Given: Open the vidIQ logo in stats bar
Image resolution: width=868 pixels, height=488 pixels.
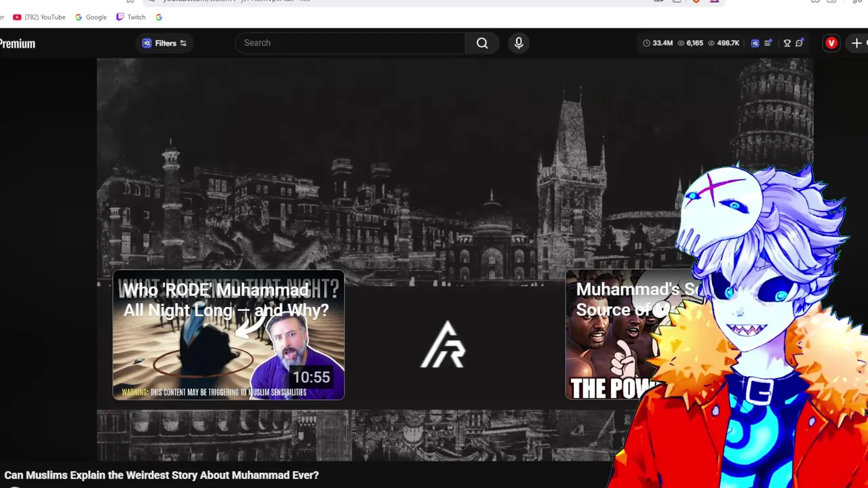Looking at the screenshot, I should coord(755,43).
